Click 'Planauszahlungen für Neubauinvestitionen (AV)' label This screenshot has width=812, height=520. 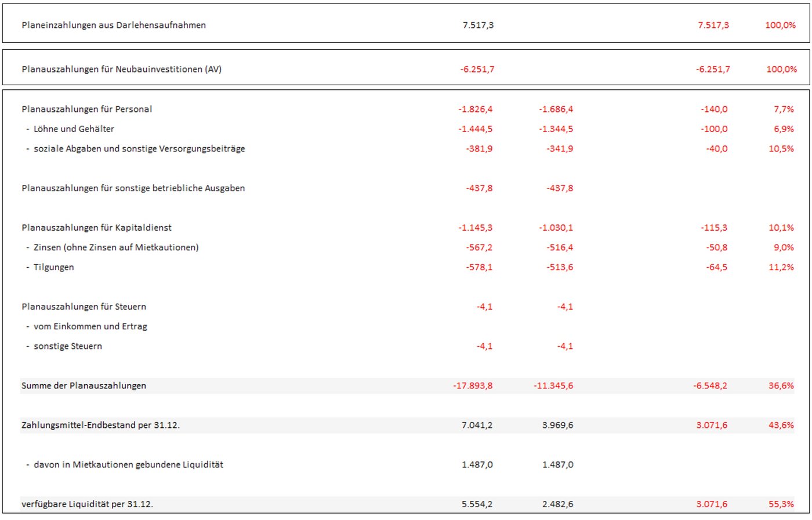point(122,69)
